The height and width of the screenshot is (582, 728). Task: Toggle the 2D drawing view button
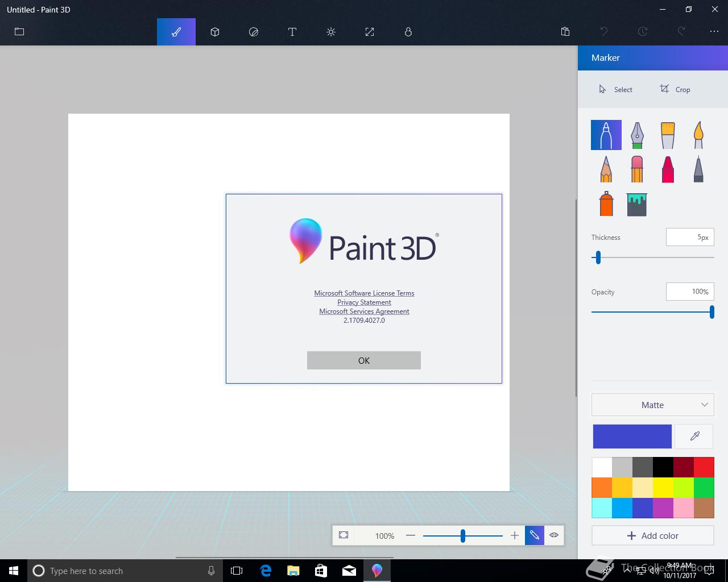535,535
